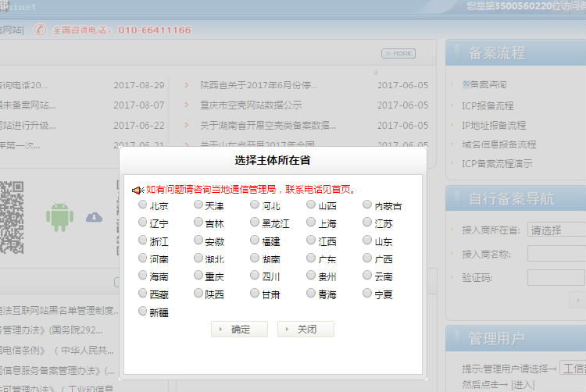Select the 北京 radio button
Viewport: 586px width, 392px height.
142,205
